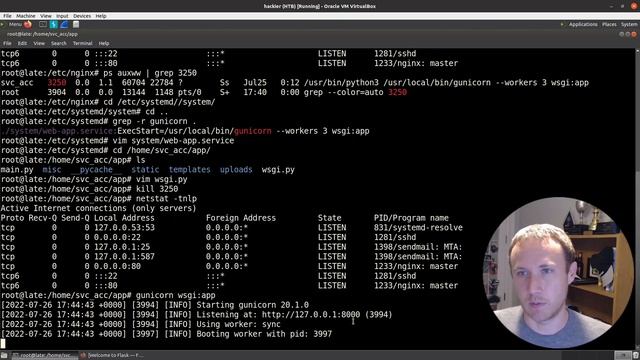This screenshot has height=360, width=640.
Task: Minimize the VirtualBox window
Action: pyautogui.click(x=611, y=6)
